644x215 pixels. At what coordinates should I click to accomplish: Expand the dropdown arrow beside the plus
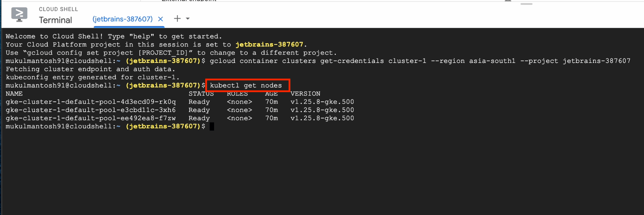coord(188,19)
